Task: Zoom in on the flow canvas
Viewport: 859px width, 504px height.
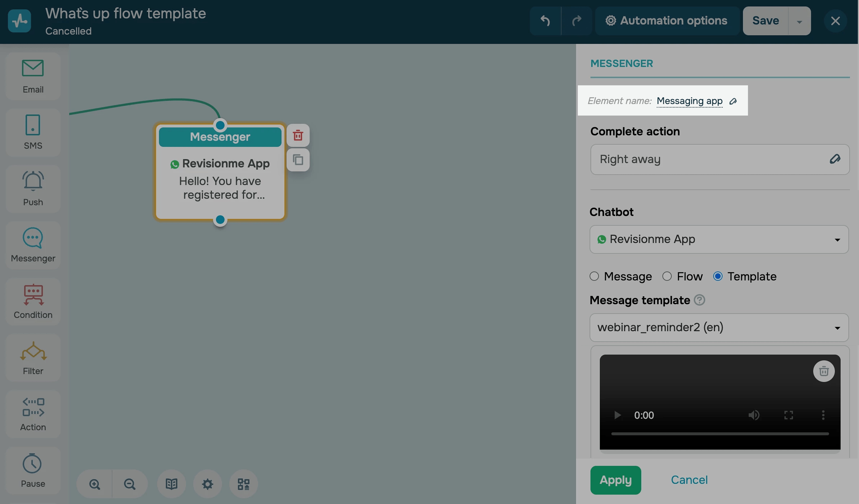Action: [x=94, y=484]
